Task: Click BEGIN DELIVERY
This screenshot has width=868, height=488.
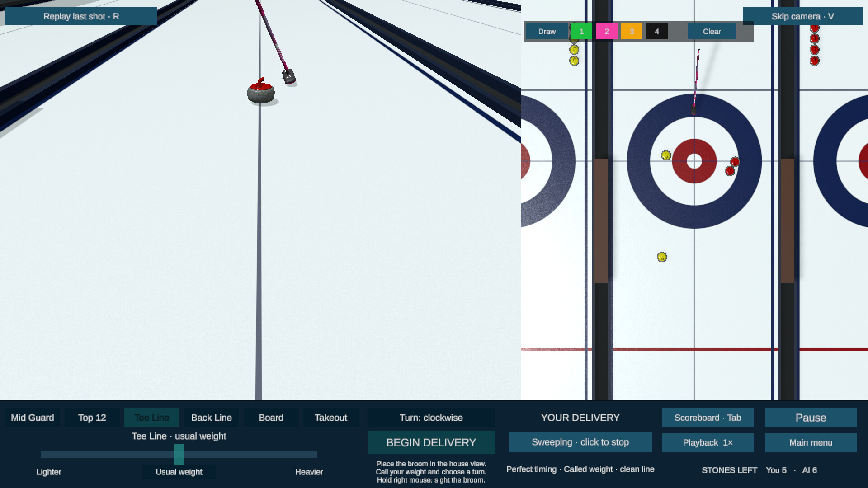Action: [431, 442]
